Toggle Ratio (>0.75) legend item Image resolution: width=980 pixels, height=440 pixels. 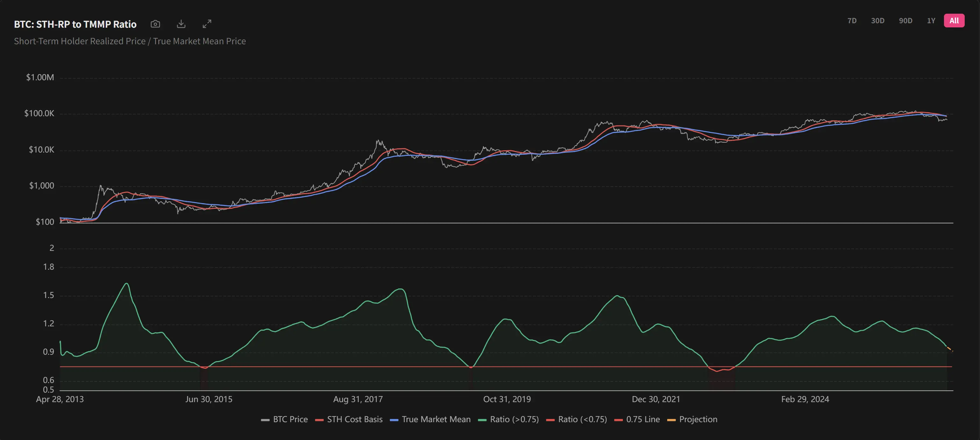point(514,419)
